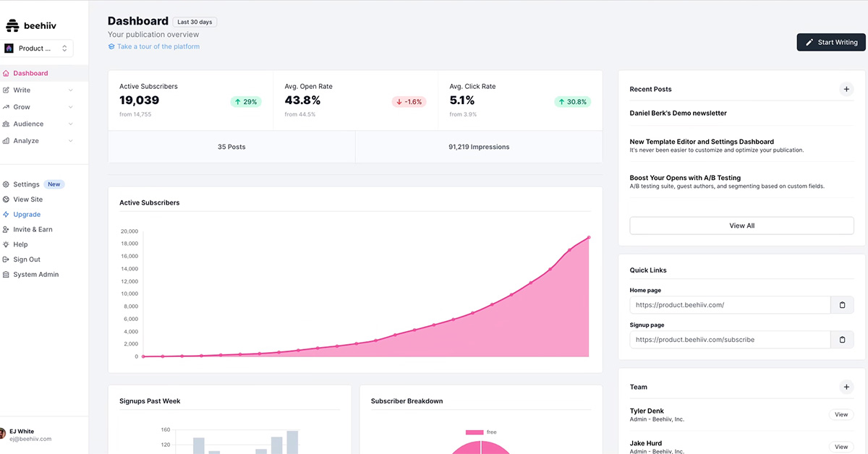Click the Start Writing button
Viewport: 868px width, 454px height.
point(831,42)
